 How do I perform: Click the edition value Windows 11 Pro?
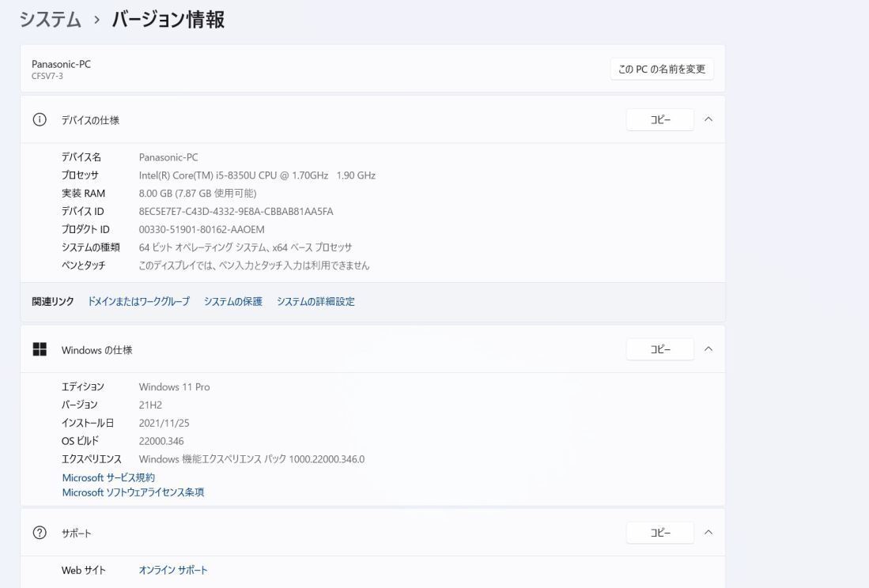tap(174, 387)
